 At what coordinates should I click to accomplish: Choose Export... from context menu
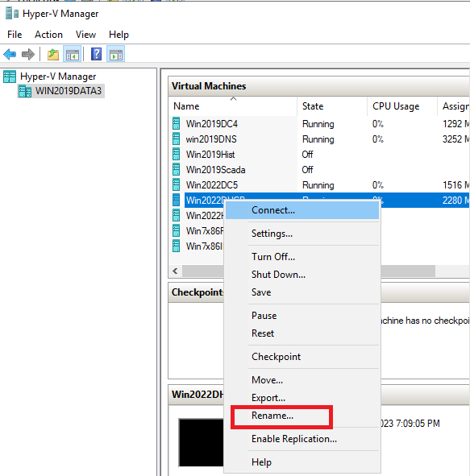coord(302,398)
